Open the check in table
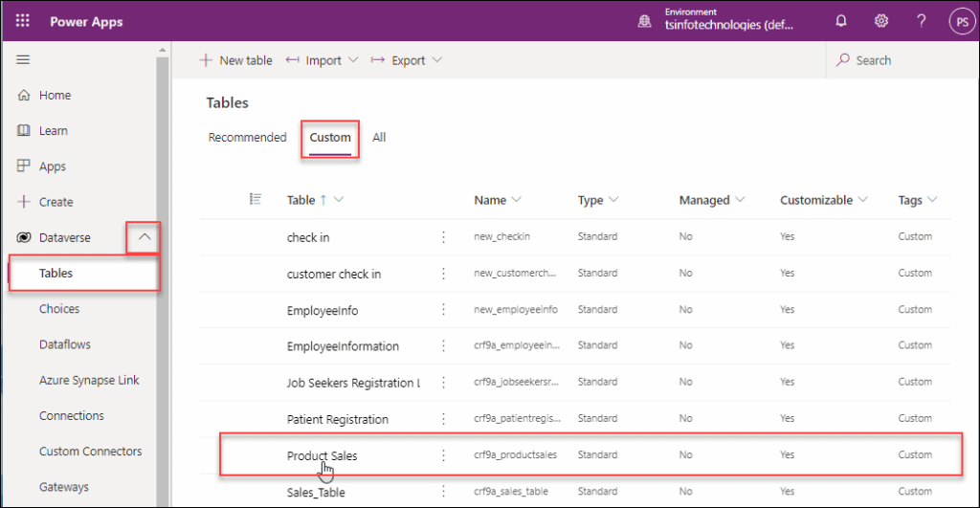Screen dimensions: 980x508 click(308, 237)
